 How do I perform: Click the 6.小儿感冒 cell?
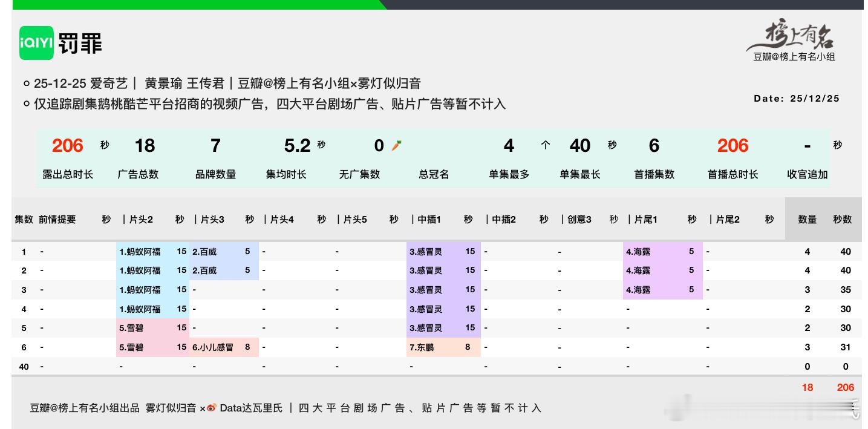[213, 347]
